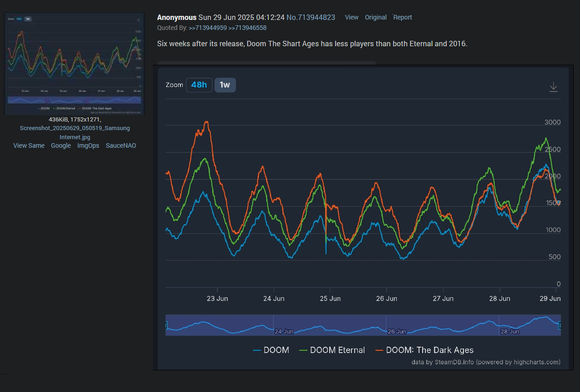The width and height of the screenshot is (580, 392).
Task: Click the 3000 y-axis label
Action: (552, 122)
